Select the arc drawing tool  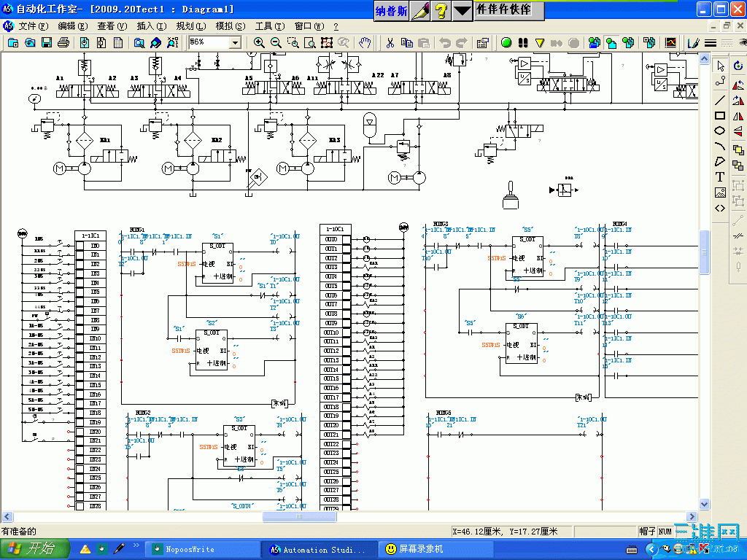tap(720, 146)
